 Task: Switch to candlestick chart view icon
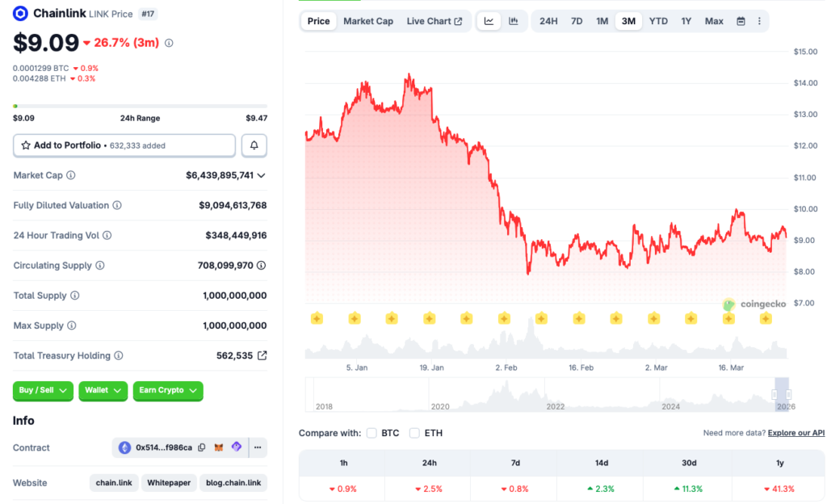[514, 21]
